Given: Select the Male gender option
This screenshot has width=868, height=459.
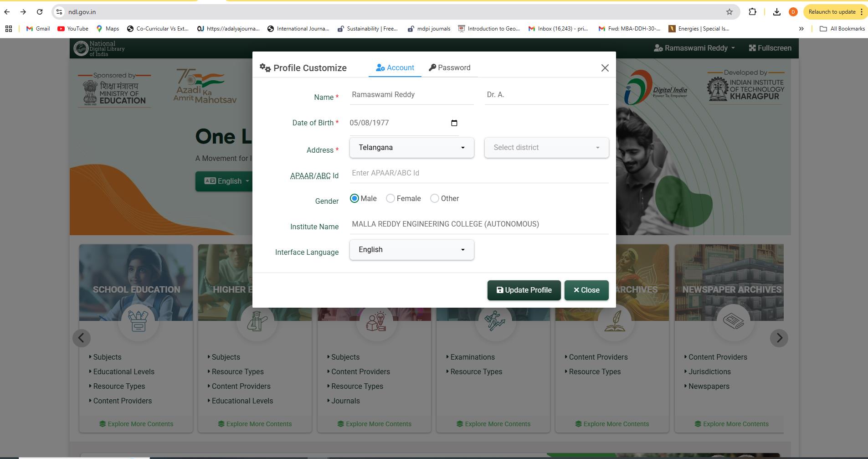Looking at the screenshot, I should [x=354, y=198].
